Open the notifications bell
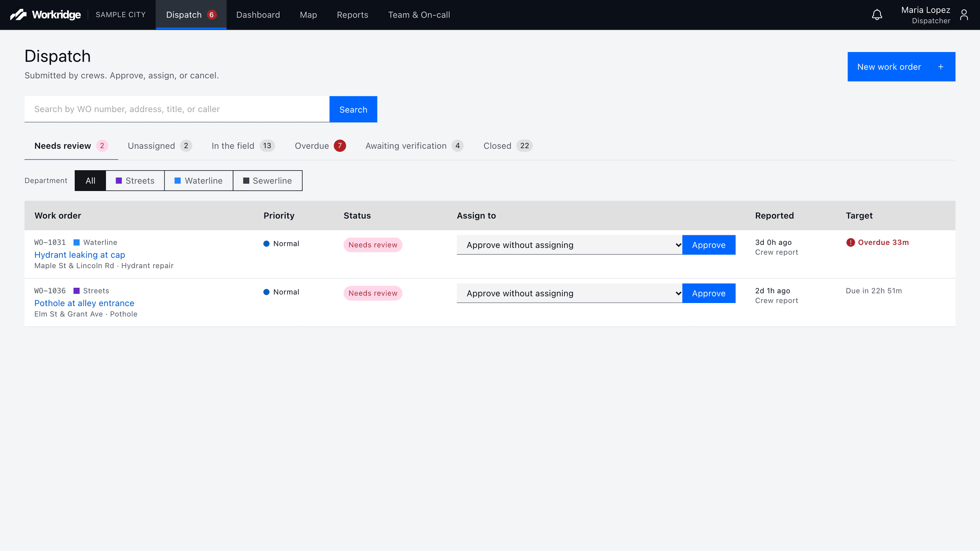Screen dimensions: 980x551 click(x=877, y=15)
